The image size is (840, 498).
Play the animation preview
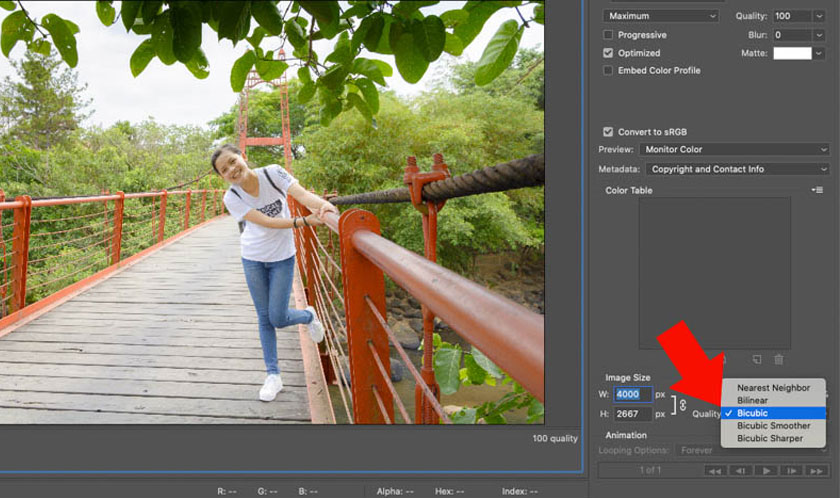coord(767,470)
